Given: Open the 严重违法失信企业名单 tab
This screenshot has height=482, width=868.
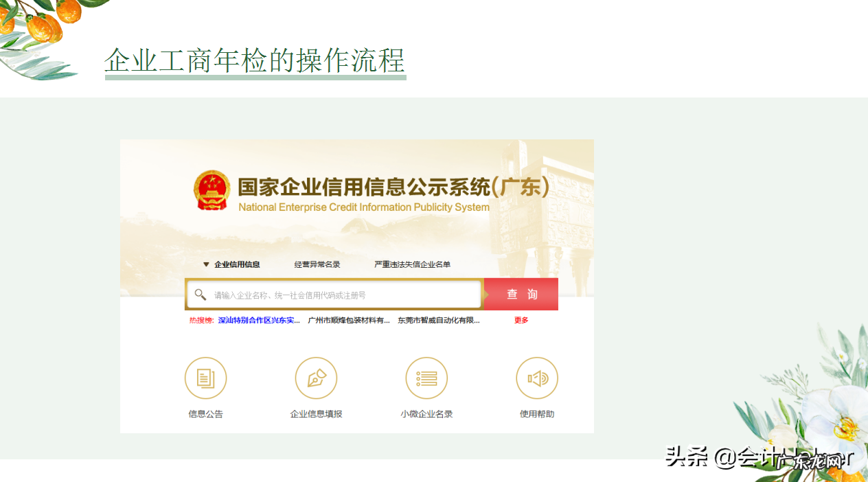Looking at the screenshot, I should point(413,264).
